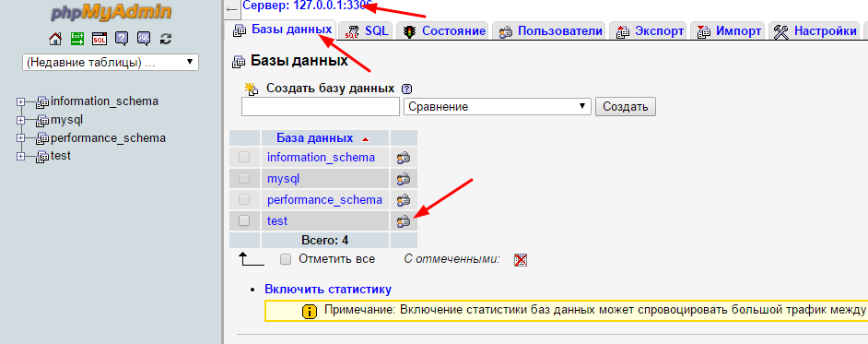Click the reload navigation panel icon
This screenshot has height=344, width=868.
pyautogui.click(x=166, y=39)
